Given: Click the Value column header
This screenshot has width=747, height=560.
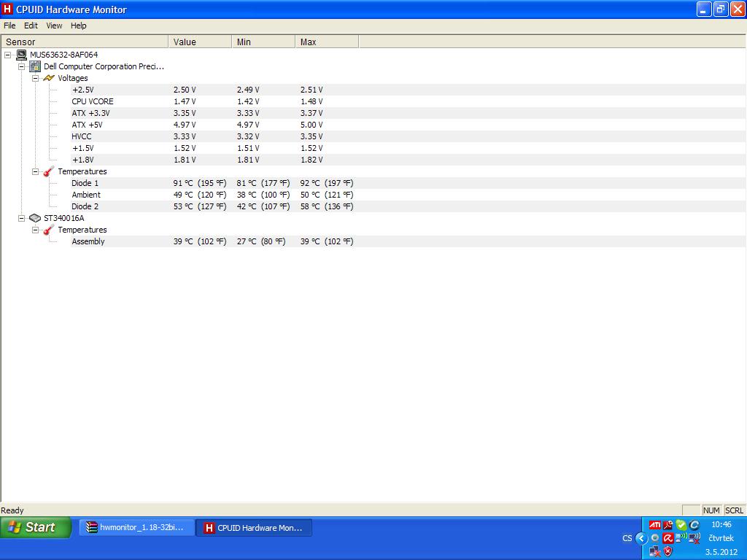Looking at the screenshot, I should click(x=200, y=42).
